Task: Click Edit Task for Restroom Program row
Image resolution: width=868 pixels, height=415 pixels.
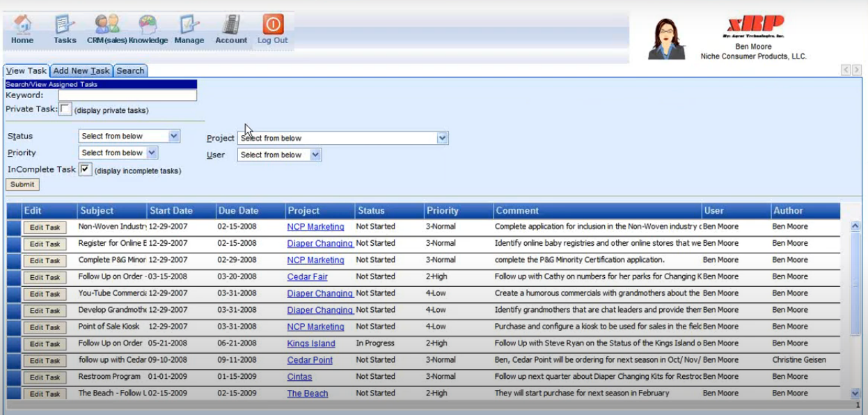Action: [45, 377]
